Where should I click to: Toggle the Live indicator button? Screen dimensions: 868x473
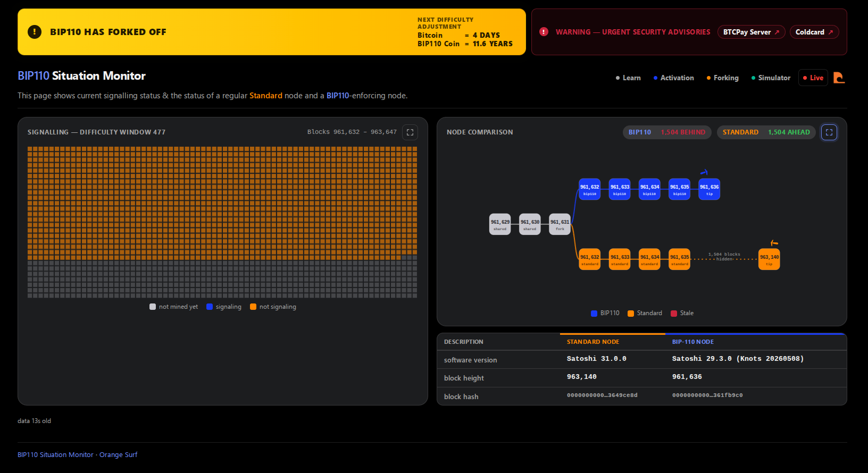(813, 78)
